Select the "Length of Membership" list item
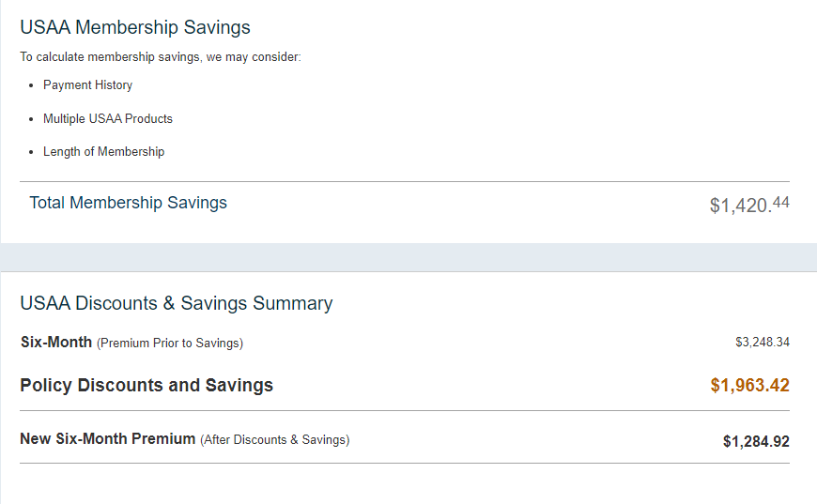This screenshot has width=817, height=504. click(103, 152)
